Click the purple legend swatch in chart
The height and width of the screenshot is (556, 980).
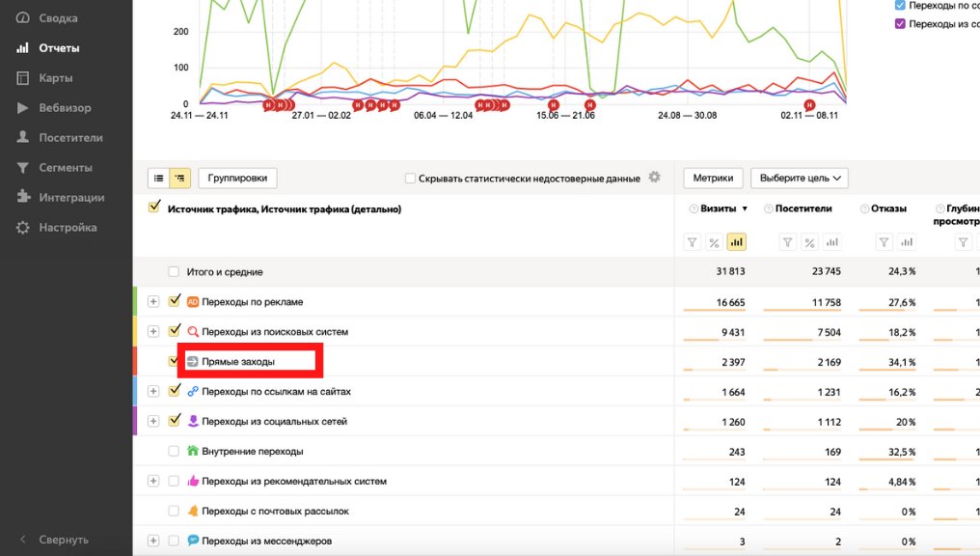pos(900,24)
